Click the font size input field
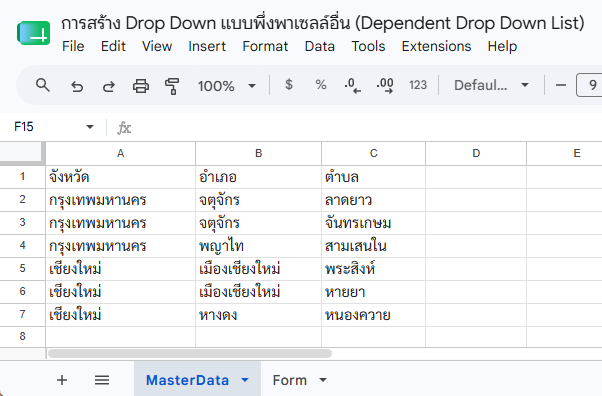 pyautogui.click(x=589, y=85)
